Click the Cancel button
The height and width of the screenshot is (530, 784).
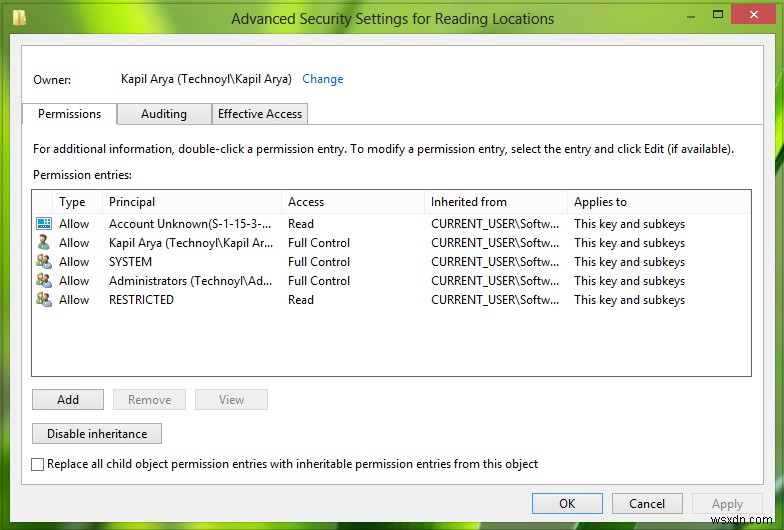tap(647, 504)
